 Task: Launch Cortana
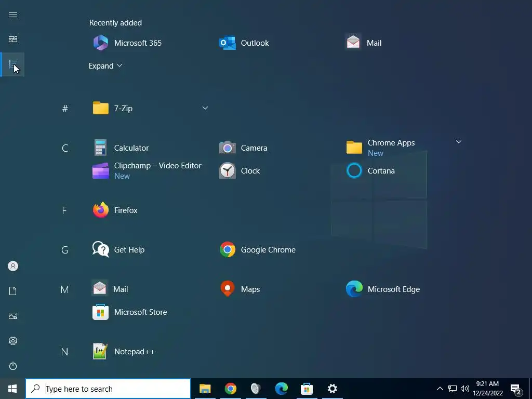point(370,170)
